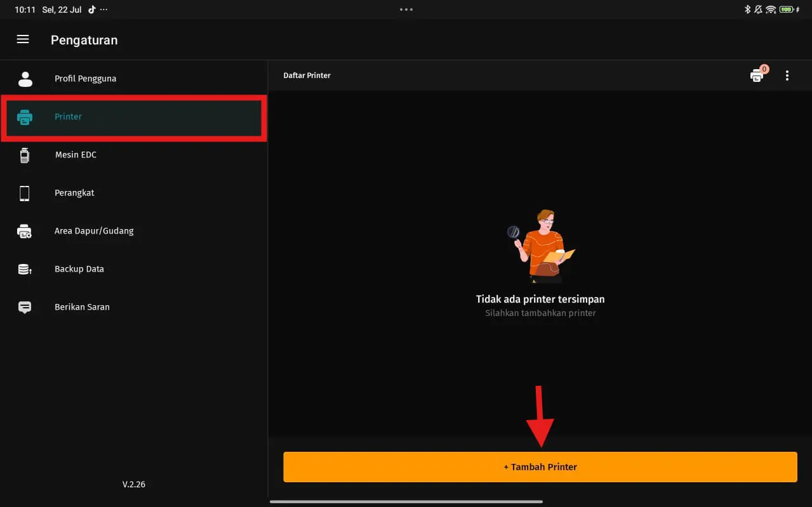Open the hamburger navigation menu

(x=23, y=39)
